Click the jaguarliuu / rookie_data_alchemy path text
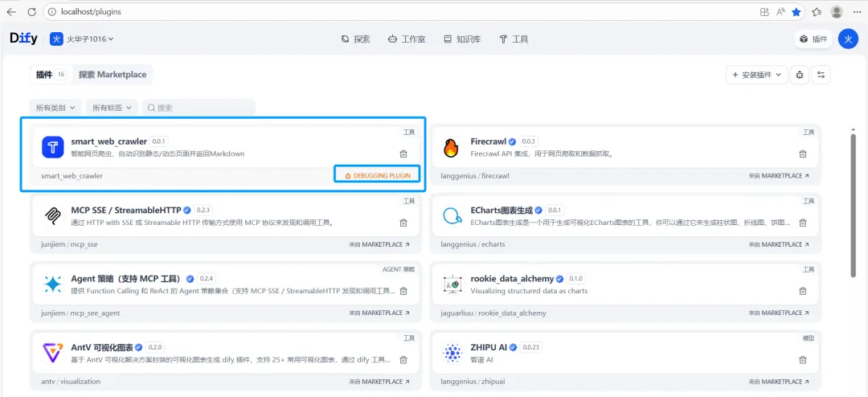 (493, 313)
